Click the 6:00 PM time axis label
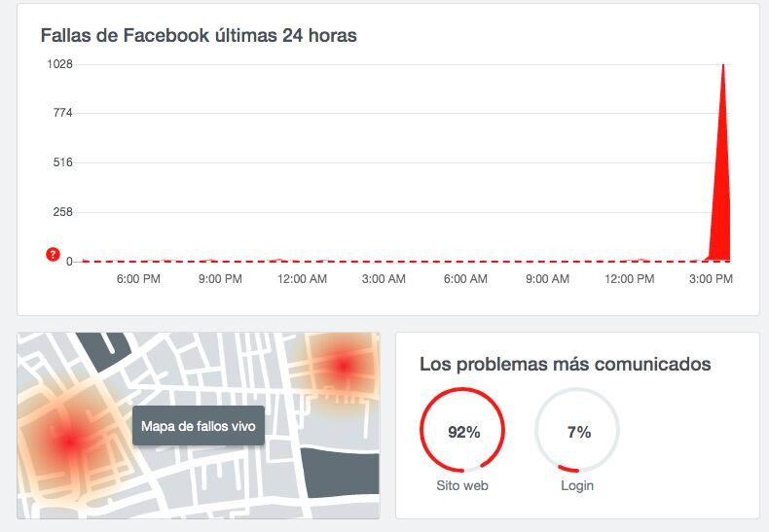The width and height of the screenshot is (769, 532). click(138, 279)
